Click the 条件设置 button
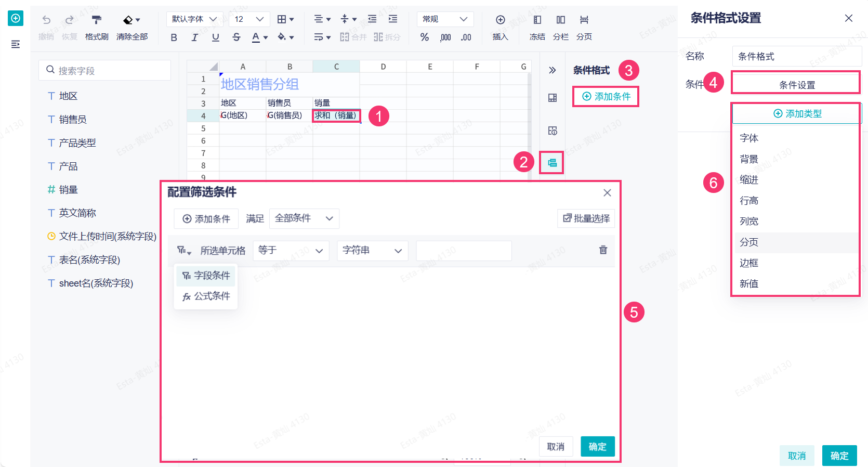 [x=796, y=85]
